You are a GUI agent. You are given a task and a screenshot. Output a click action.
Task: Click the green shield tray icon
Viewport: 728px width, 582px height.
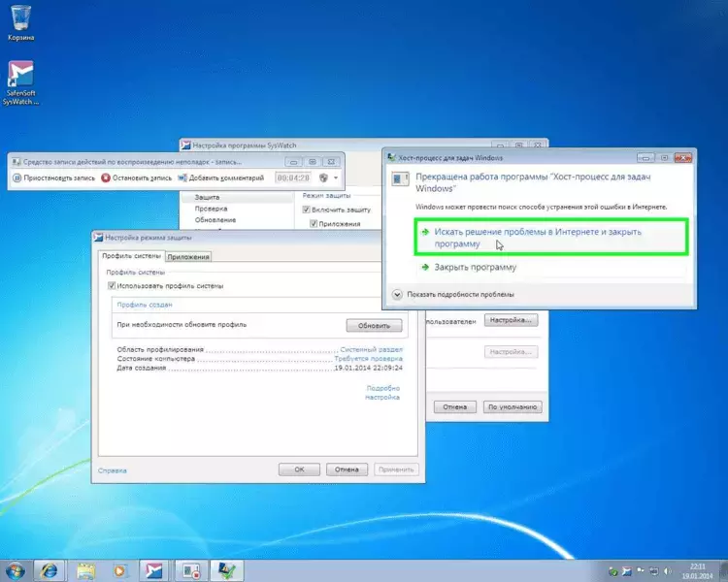click(612, 571)
